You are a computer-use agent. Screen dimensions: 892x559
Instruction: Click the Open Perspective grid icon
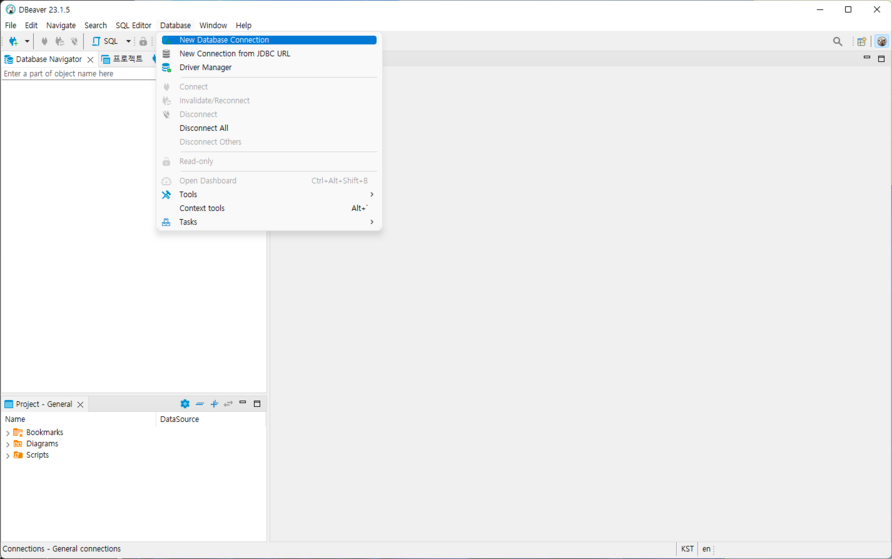point(861,42)
